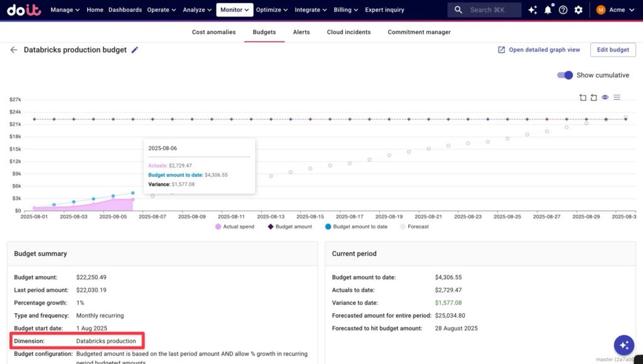Expand the Integrate menu
This screenshot has width=643, height=364.
coord(310,10)
